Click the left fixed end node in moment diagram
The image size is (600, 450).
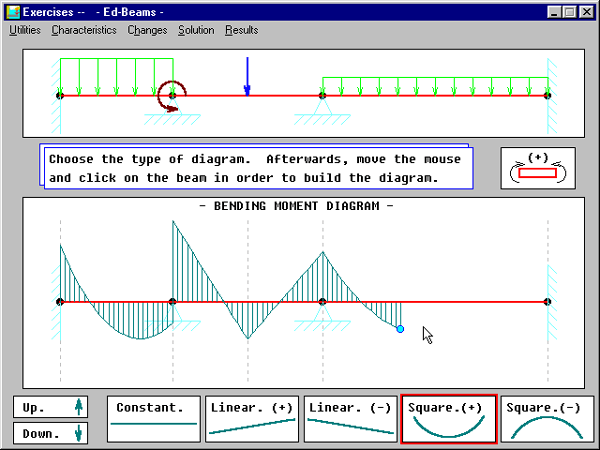(x=60, y=302)
